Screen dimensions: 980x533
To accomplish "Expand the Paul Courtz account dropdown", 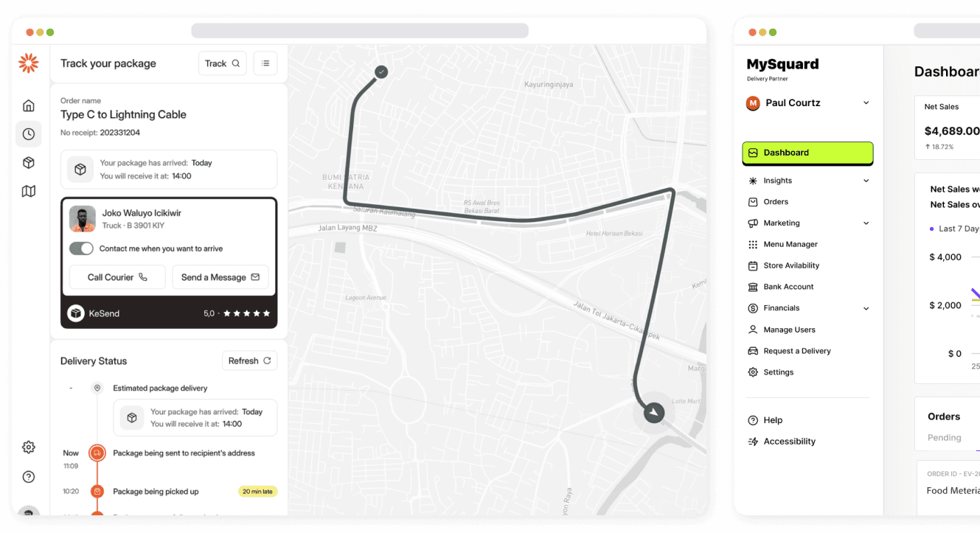I will coord(866,102).
